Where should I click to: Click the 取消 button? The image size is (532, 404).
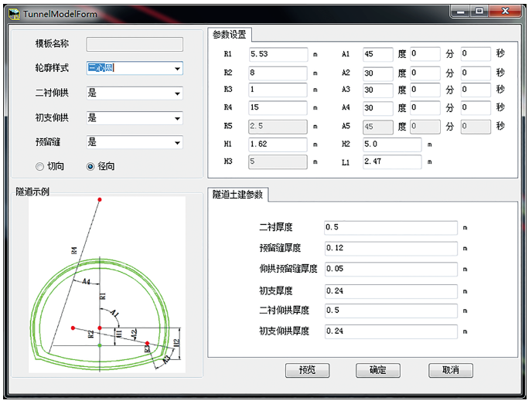point(451,370)
